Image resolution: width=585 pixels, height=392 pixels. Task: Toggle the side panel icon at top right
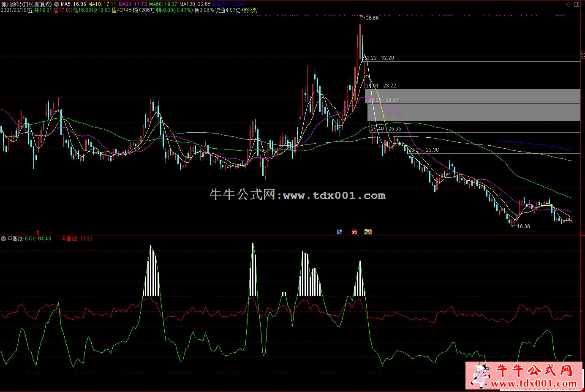click(577, 4)
